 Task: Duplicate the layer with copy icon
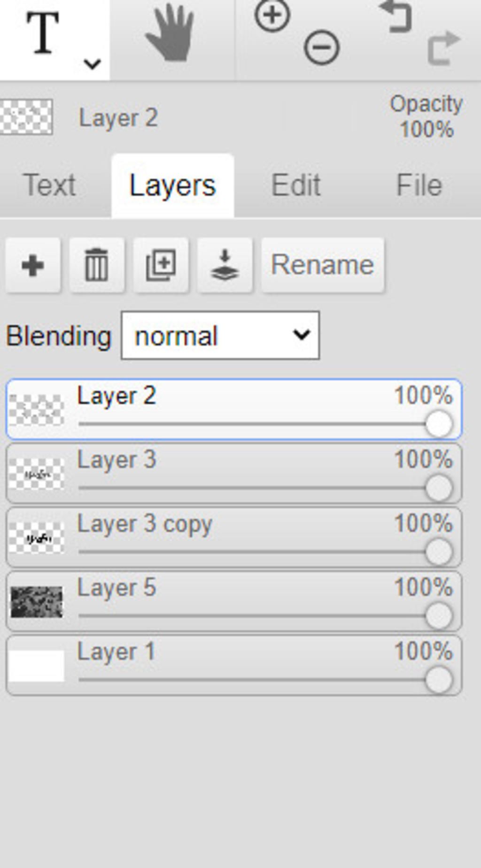[x=161, y=265]
